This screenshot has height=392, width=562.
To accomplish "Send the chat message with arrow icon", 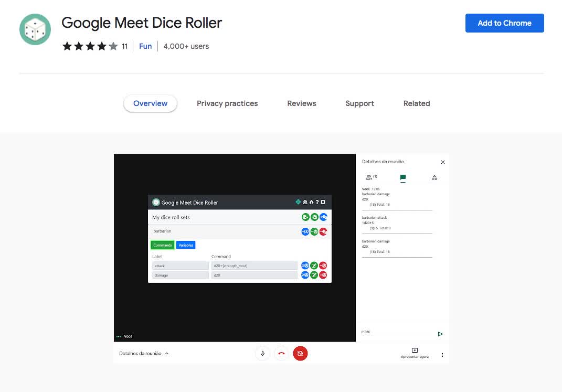I will coord(440,334).
